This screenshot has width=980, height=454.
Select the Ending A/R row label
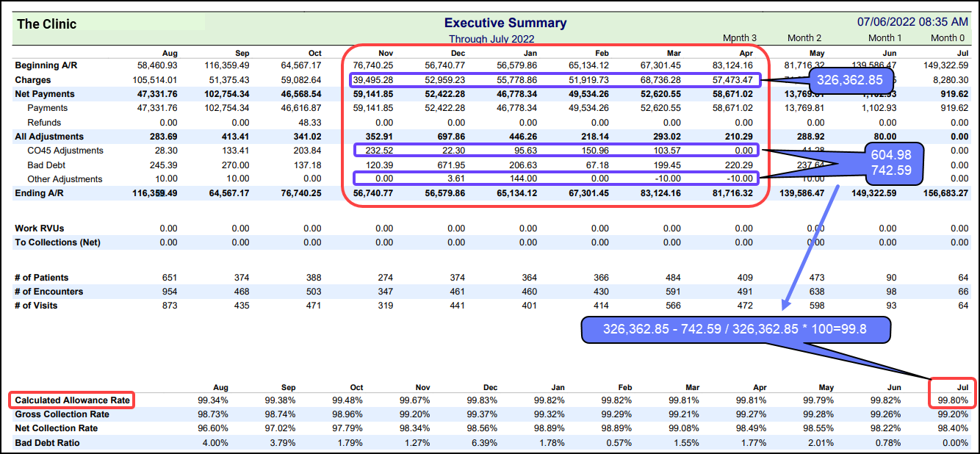[40, 192]
